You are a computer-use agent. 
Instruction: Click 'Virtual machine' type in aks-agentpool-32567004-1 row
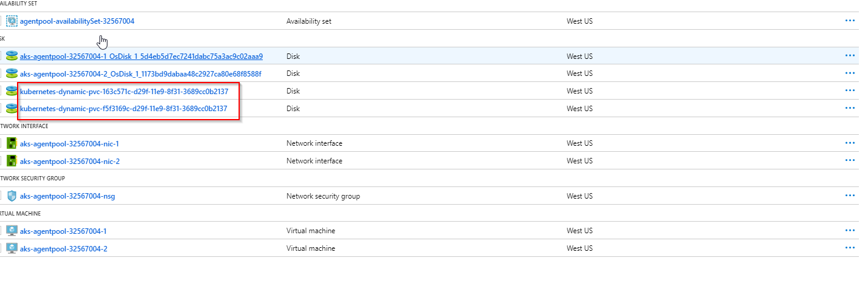(x=311, y=231)
